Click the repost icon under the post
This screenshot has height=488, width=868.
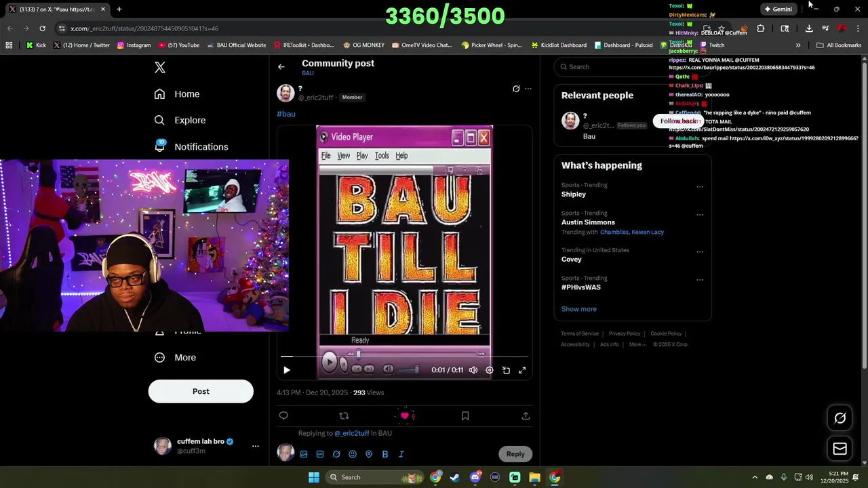[344, 415]
